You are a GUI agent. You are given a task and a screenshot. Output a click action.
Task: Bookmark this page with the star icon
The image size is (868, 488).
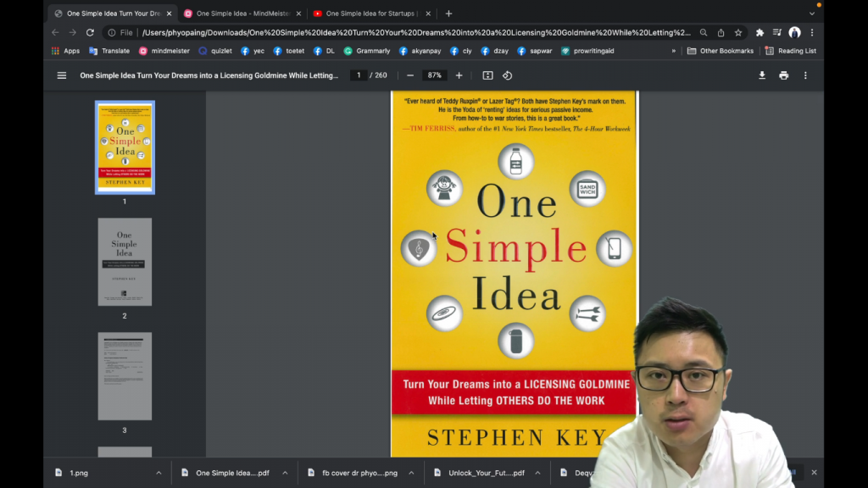coord(738,33)
